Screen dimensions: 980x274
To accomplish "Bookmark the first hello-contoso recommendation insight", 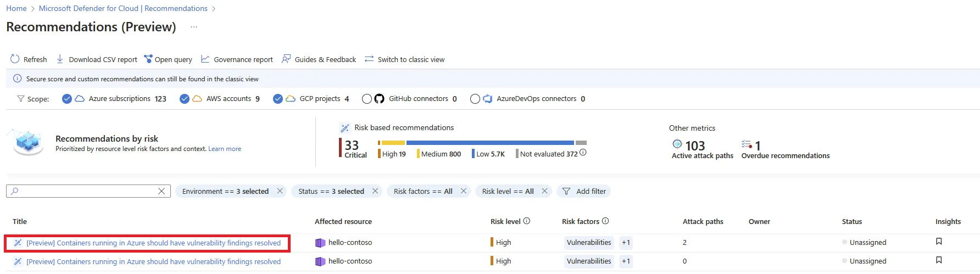I will [x=939, y=242].
